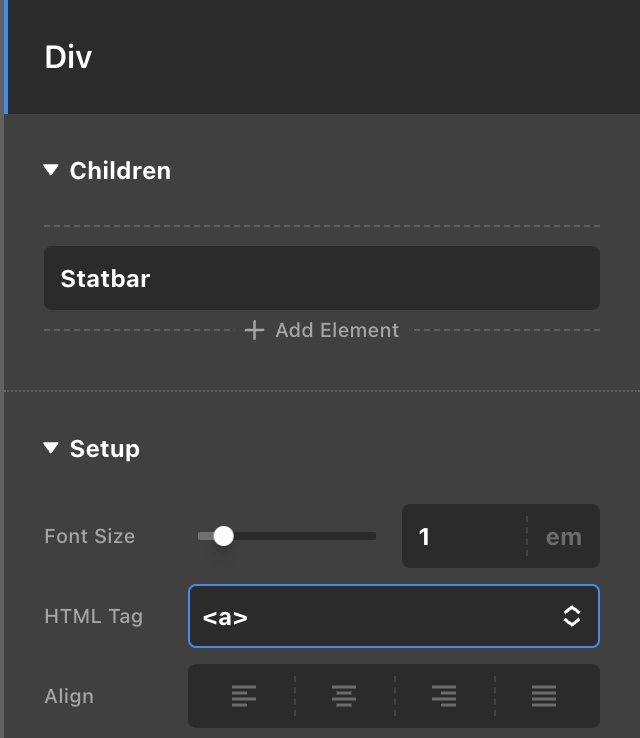Click the up-down chevron on the HTML Tag selector
The image size is (640, 738).
pyautogui.click(x=571, y=616)
